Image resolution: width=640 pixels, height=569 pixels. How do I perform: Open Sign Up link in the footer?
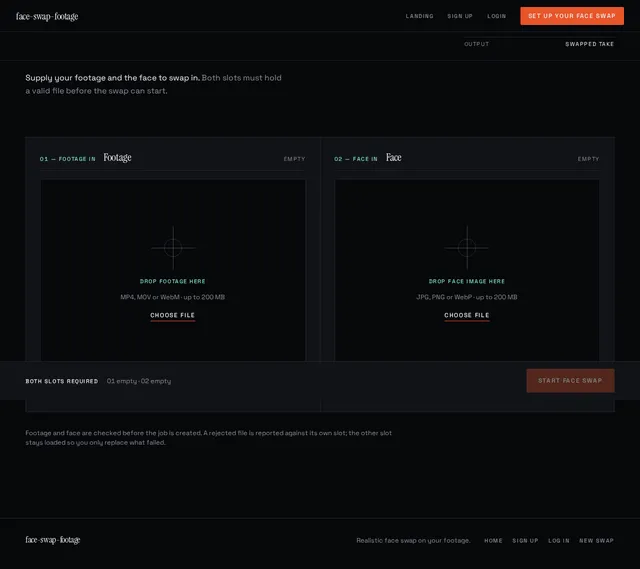pyautogui.click(x=525, y=540)
